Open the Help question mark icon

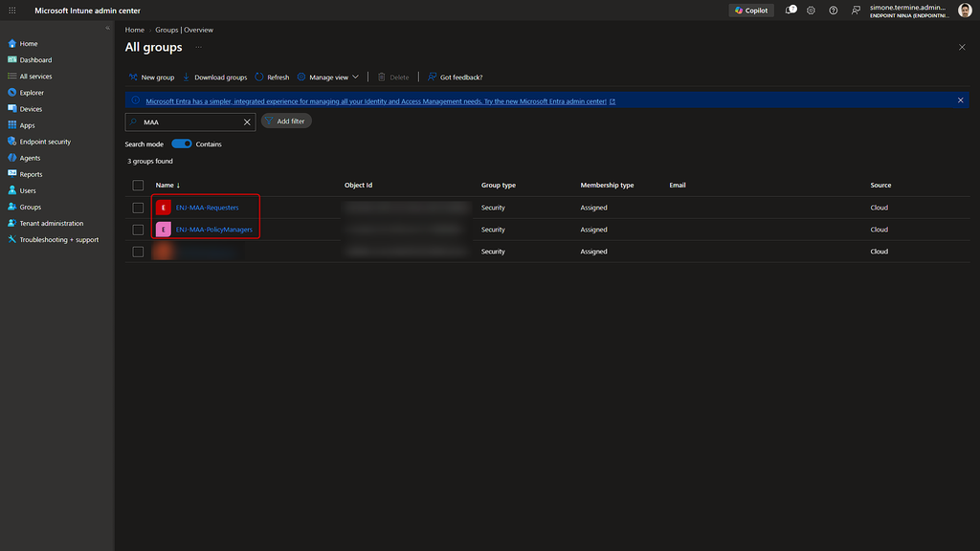[834, 11]
